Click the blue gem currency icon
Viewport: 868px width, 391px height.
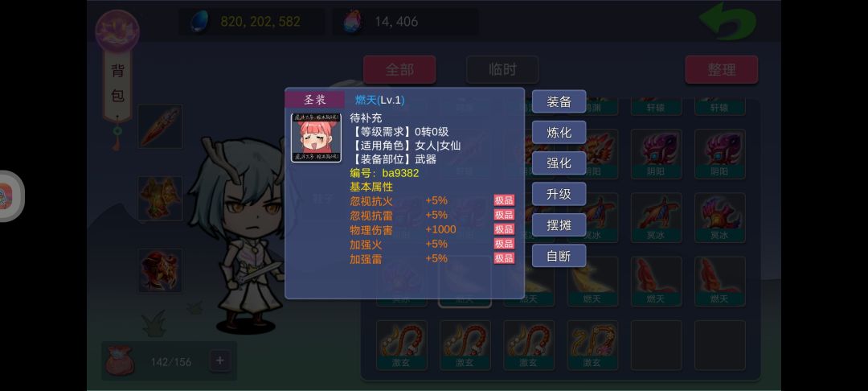(x=199, y=22)
